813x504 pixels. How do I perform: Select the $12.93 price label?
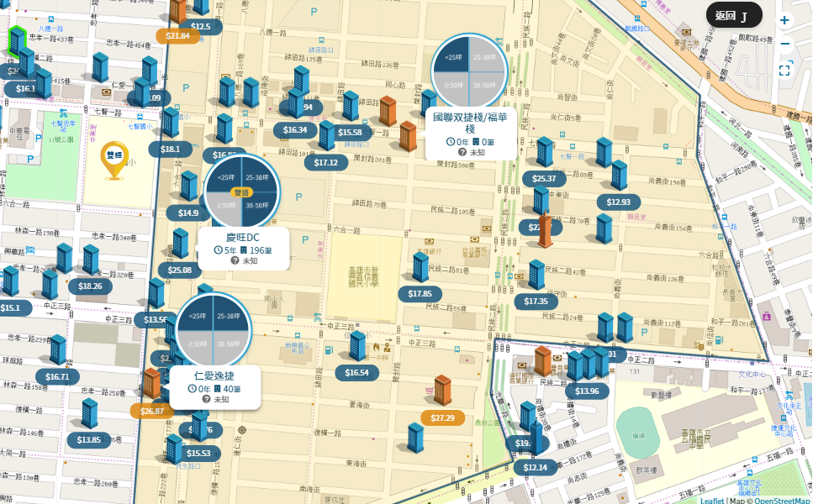point(618,202)
